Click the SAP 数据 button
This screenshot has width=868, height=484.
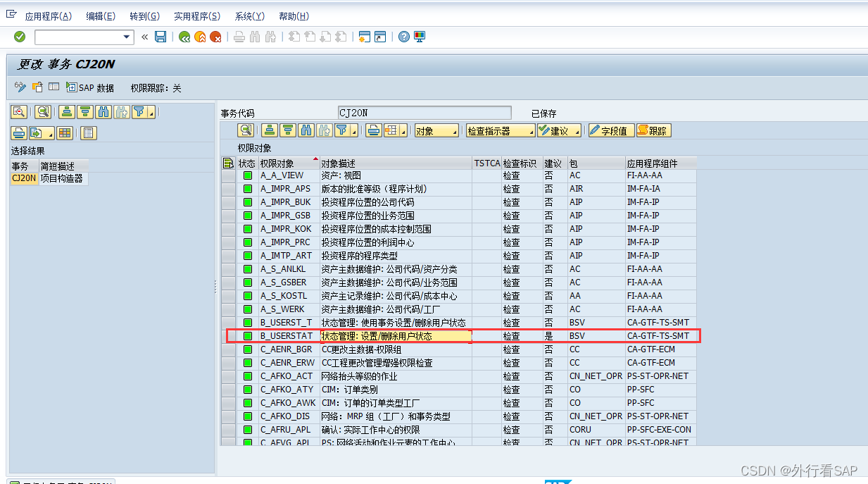[x=90, y=87]
